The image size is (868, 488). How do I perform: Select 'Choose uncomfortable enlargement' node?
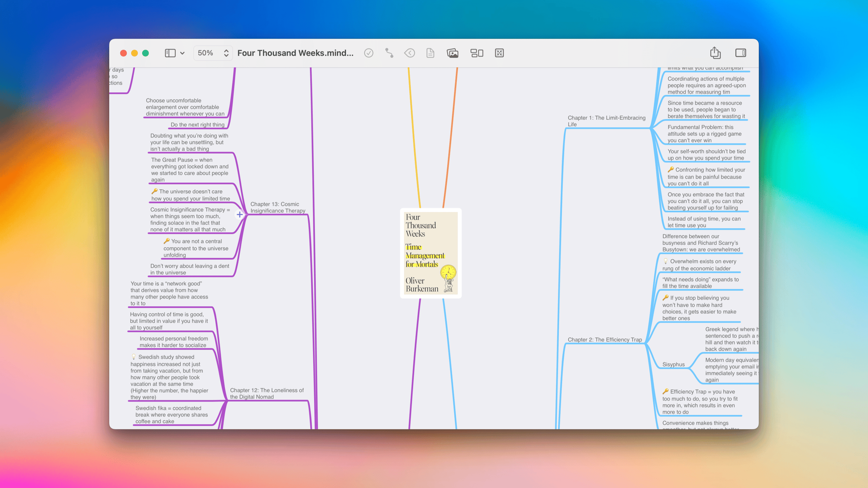coord(185,107)
